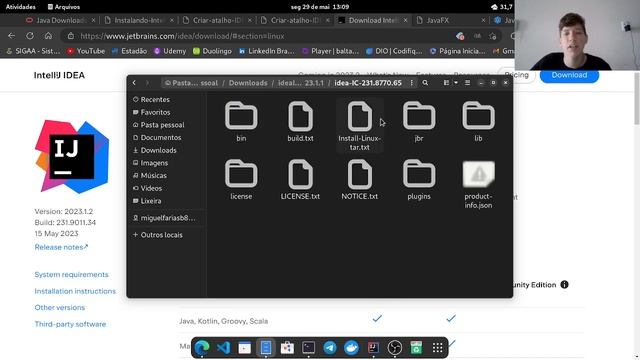Show all applications grid in dock
640x360 pixels.
438,348
